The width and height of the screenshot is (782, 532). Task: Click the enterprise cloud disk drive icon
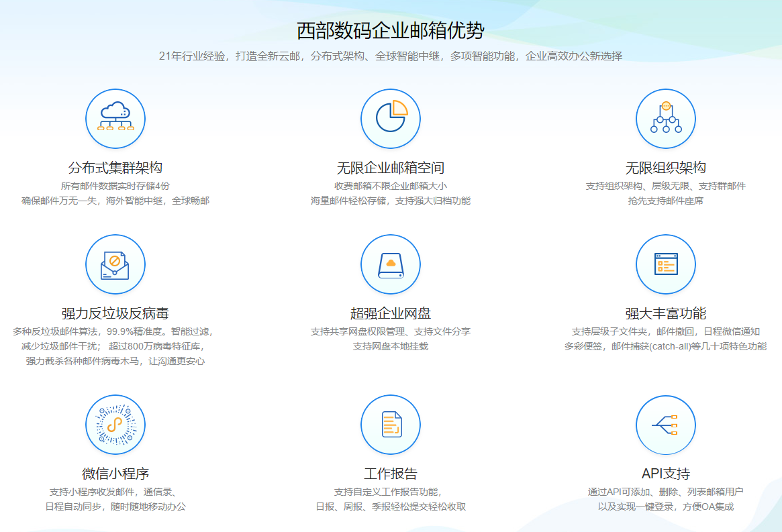click(x=391, y=264)
